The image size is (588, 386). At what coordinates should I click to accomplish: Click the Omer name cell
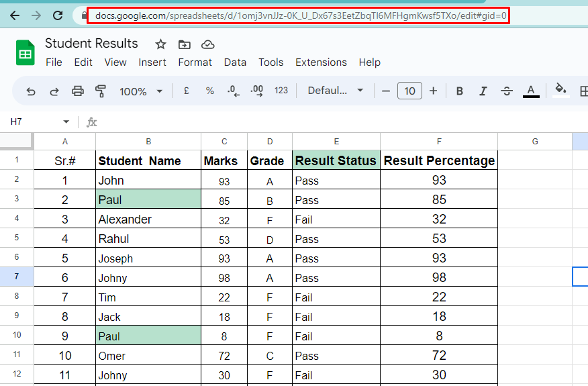(x=148, y=355)
